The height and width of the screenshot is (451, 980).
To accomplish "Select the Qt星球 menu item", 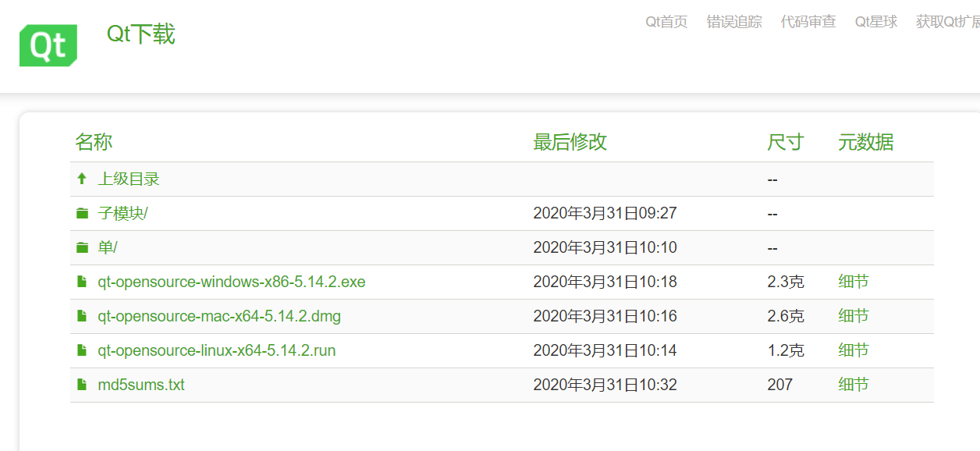I will coord(876,22).
